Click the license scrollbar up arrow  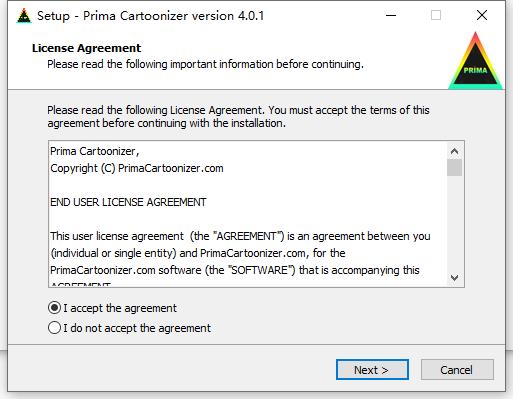454,151
